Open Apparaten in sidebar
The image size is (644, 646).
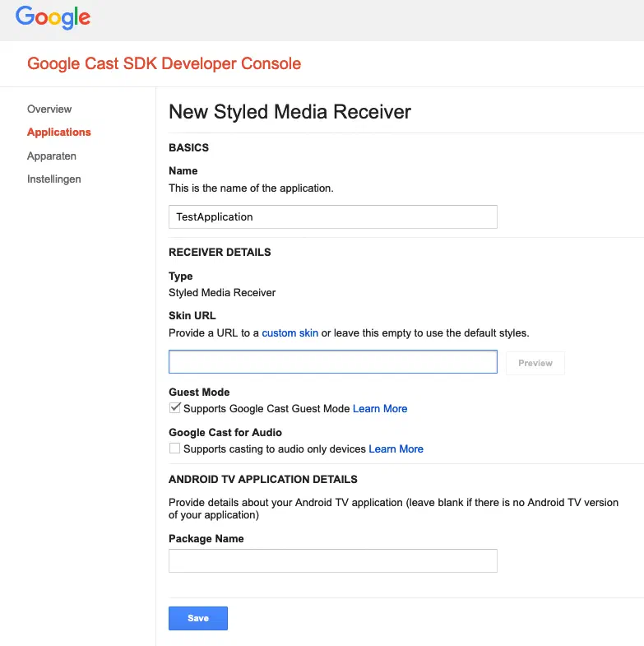coord(52,156)
